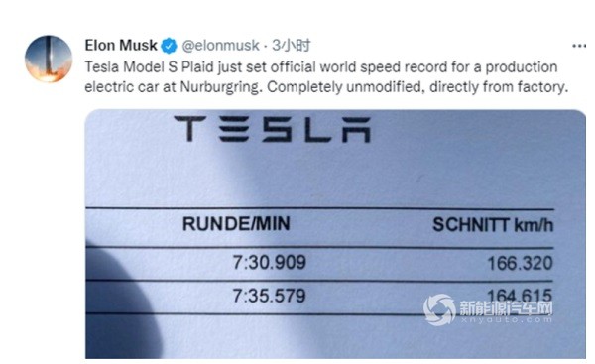595x364 pixels.
Task: Open the @elonmusk handle link
Action: (x=220, y=46)
